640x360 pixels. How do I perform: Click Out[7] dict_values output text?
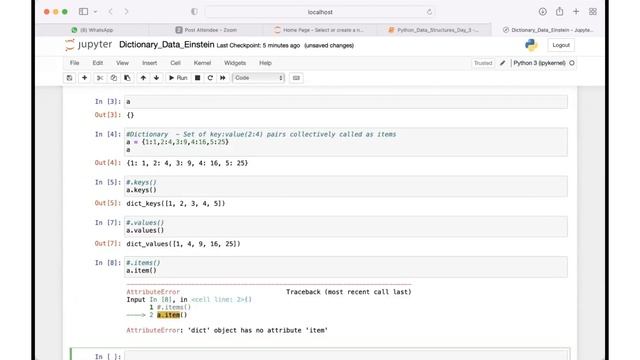click(x=183, y=244)
